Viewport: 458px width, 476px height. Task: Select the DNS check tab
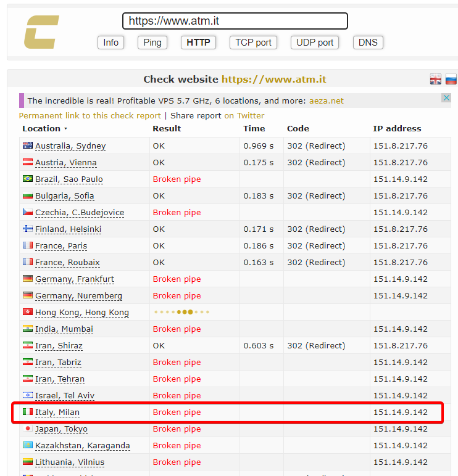click(368, 43)
